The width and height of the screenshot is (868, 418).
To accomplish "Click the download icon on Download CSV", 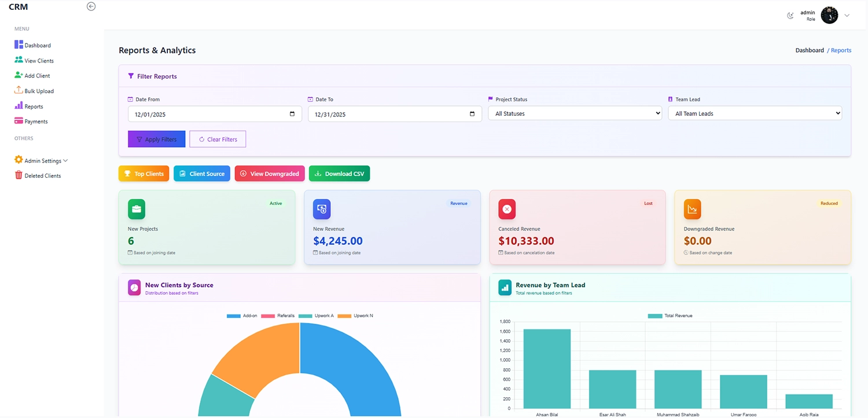I will click(318, 174).
